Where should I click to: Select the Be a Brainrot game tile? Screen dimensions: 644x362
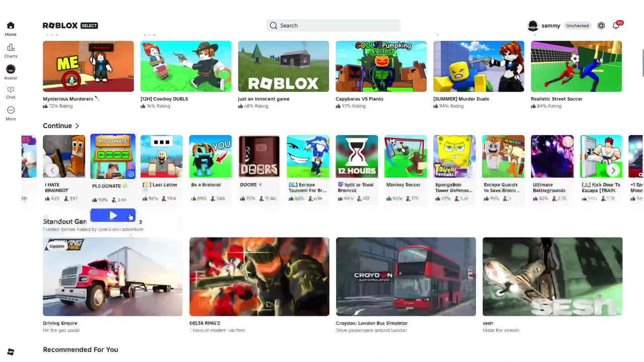point(210,156)
